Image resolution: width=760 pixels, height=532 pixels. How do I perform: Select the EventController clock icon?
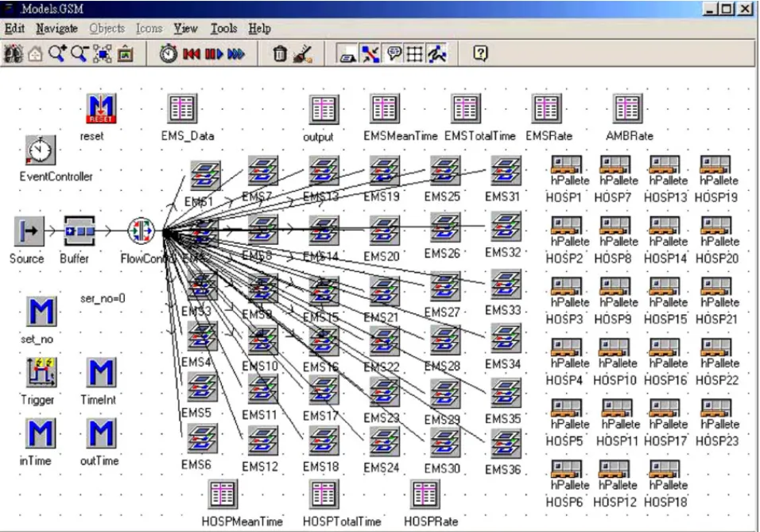coord(41,150)
